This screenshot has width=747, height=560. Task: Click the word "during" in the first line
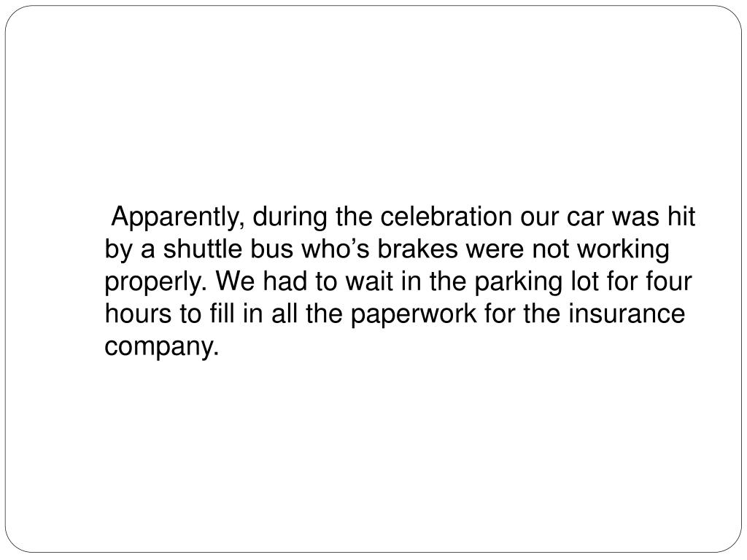(x=290, y=217)
